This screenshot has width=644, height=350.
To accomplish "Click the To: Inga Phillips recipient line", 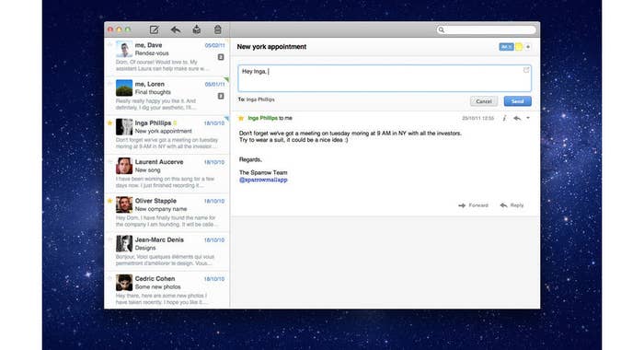I will (x=257, y=99).
